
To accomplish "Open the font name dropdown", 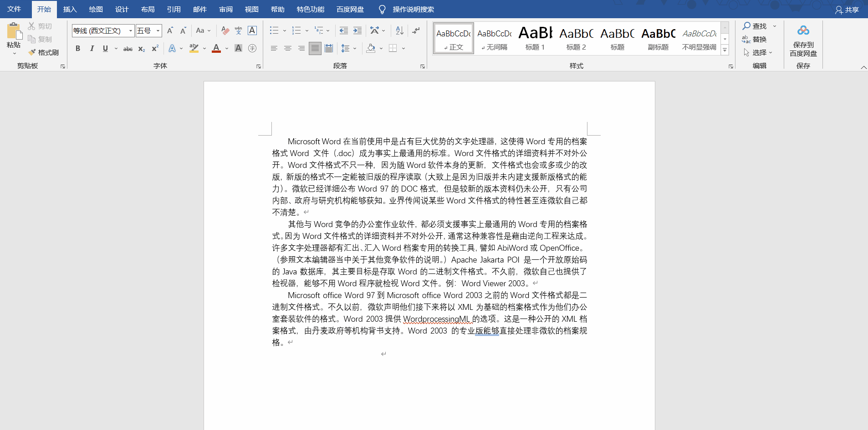I will pyautogui.click(x=131, y=30).
